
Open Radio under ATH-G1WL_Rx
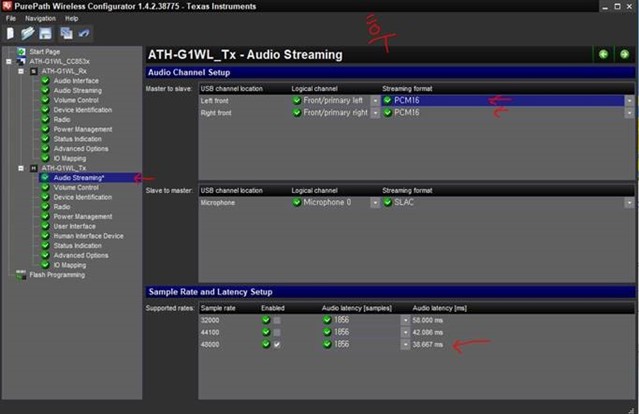62,120
